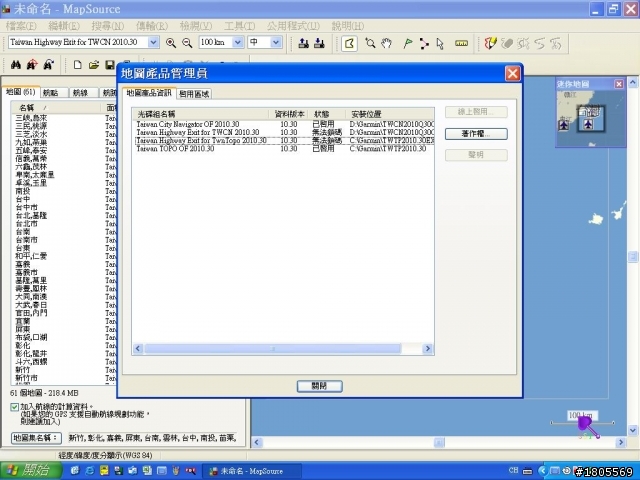Image resolution: width=640 pixels, height=480 pixels.
Task: Open the 工具 Tools menu
Action: tap(240, 26)
